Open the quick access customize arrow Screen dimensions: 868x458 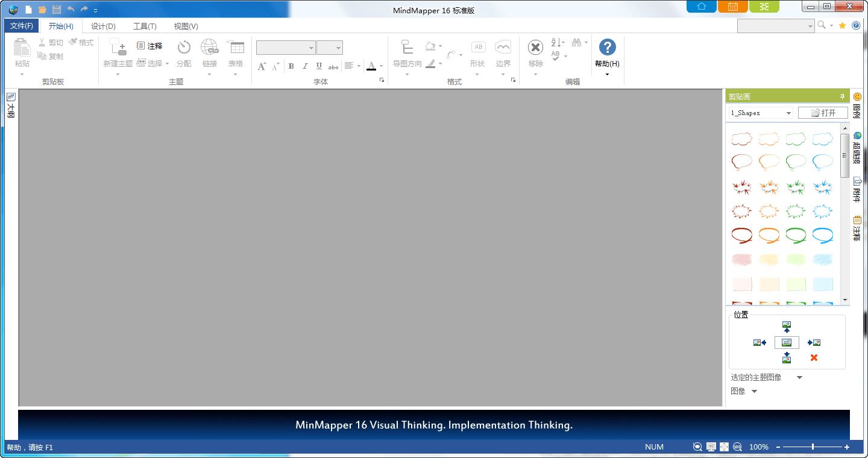coord(96,10)
